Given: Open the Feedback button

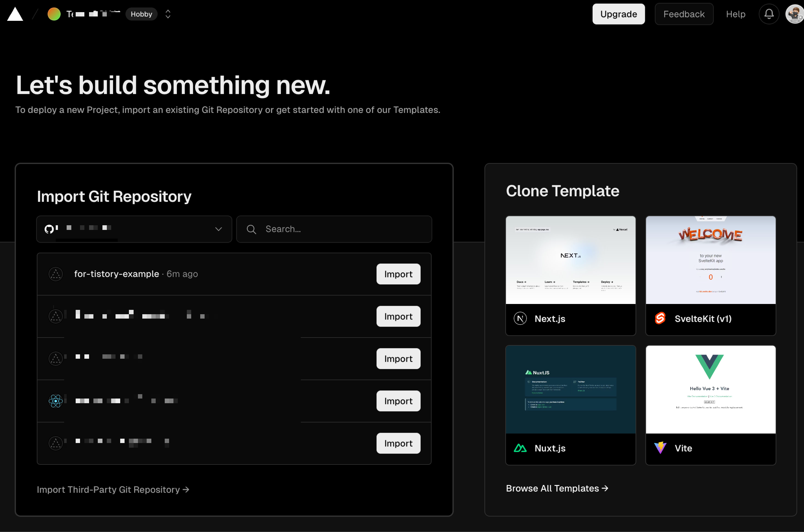Looking at the screenshot, I should (684, 14).
